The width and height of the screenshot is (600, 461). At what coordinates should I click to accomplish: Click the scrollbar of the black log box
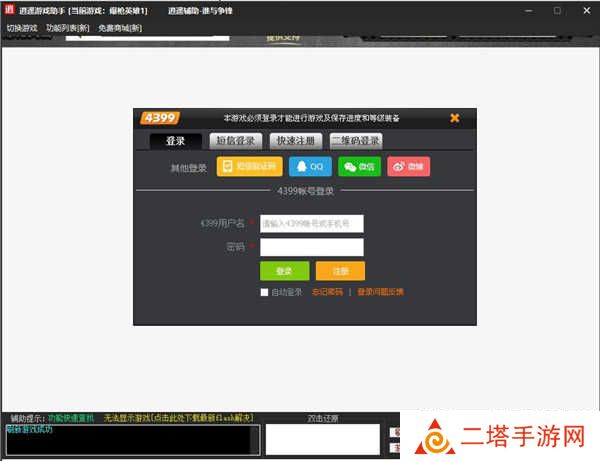coord(254,440)
